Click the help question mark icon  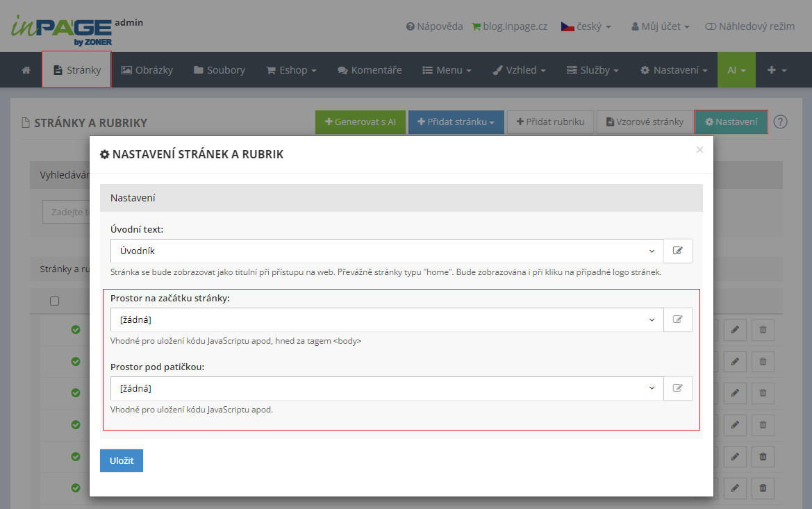[x=781, y=122]
